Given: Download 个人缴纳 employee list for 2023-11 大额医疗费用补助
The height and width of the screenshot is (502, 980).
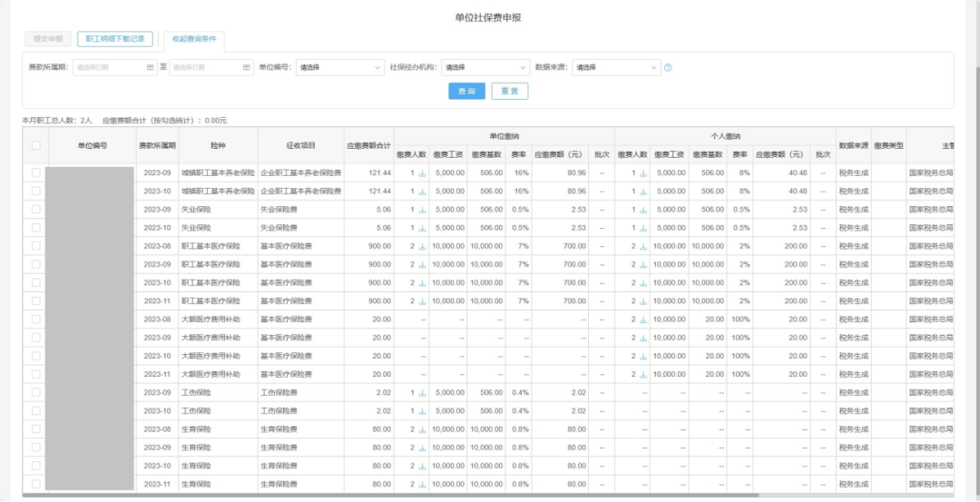Looking at the screenshot, I should 643,375.
